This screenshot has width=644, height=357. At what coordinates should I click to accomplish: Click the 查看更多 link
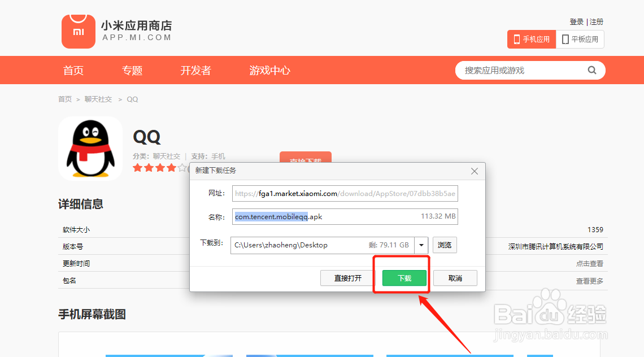589,281
